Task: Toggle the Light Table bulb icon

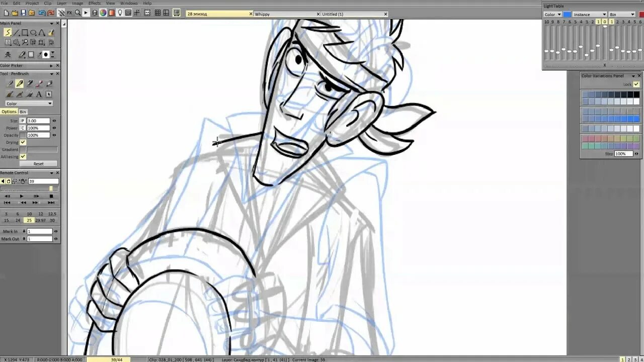Action: [x=120, y=13]
